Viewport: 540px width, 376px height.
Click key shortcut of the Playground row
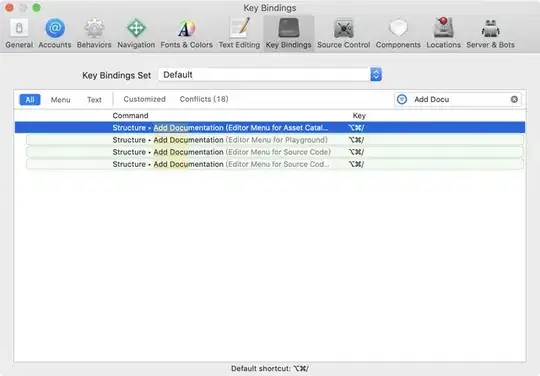[356, 140]
